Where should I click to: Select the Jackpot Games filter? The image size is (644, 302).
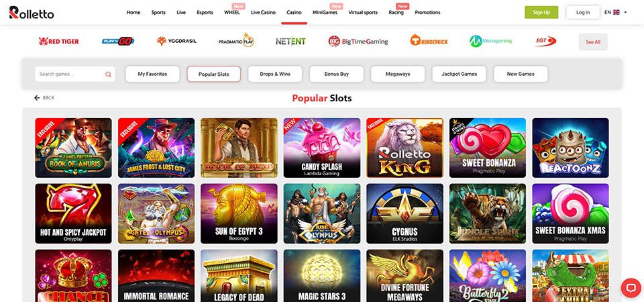tap(459, 74)
